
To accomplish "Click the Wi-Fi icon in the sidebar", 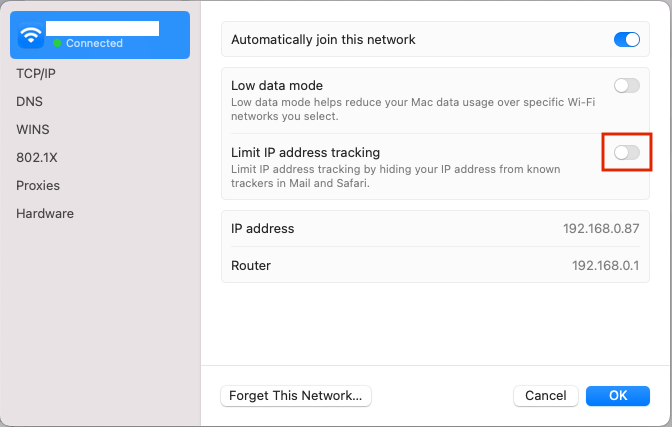I will tap(31, 36).
